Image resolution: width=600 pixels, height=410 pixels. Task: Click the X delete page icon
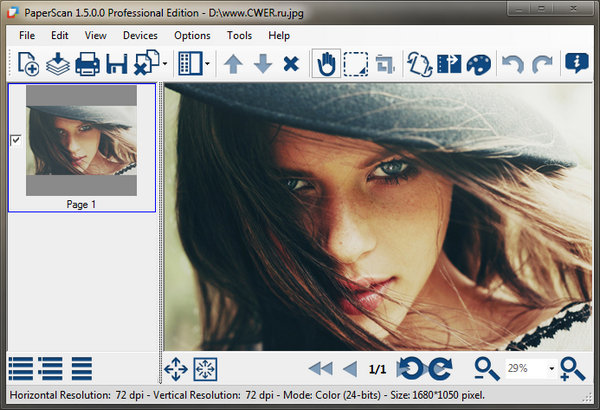pos(291,64)
